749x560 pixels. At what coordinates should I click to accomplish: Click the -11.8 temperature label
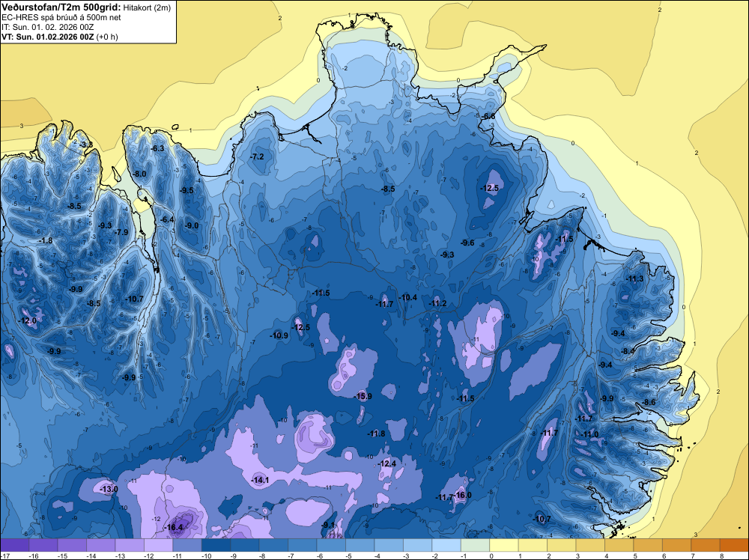point(376,433)
